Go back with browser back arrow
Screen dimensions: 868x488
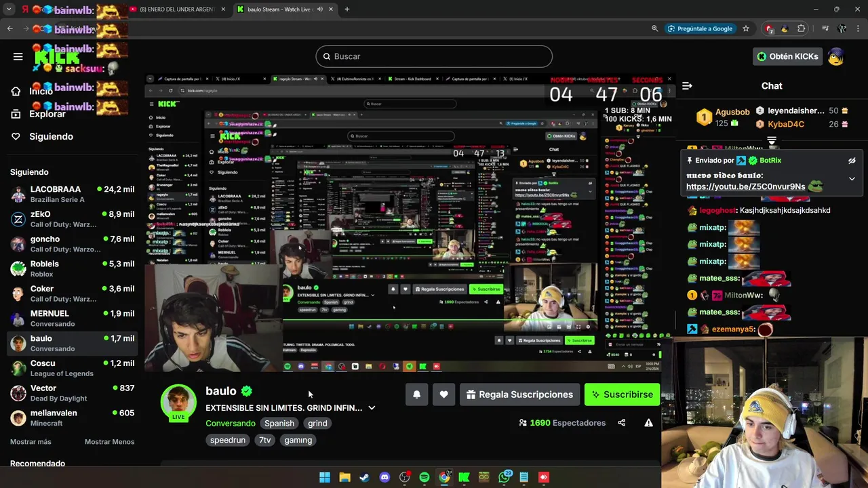coord(10,28)
